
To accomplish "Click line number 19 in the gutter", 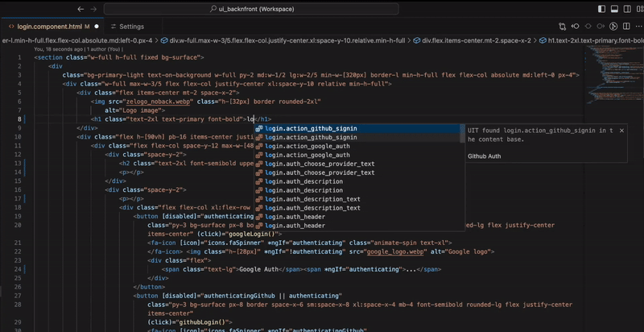I will [18, 216].
